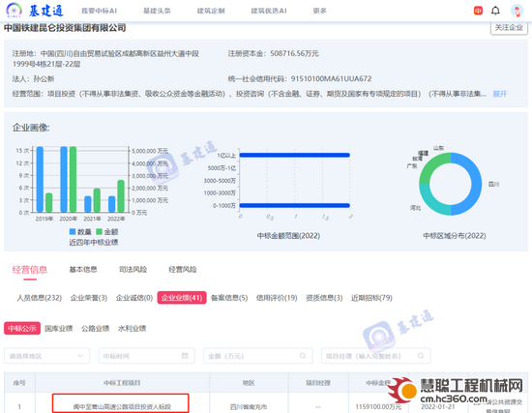
Task: Click the credit code 91510100MA61UUA672
Action: point(331,78)
